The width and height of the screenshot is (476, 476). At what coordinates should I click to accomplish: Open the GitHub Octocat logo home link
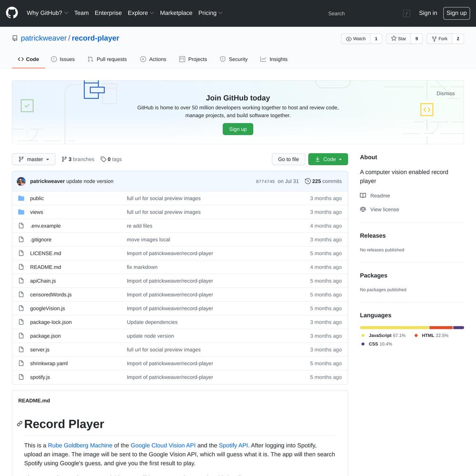[x=12, y=13]
